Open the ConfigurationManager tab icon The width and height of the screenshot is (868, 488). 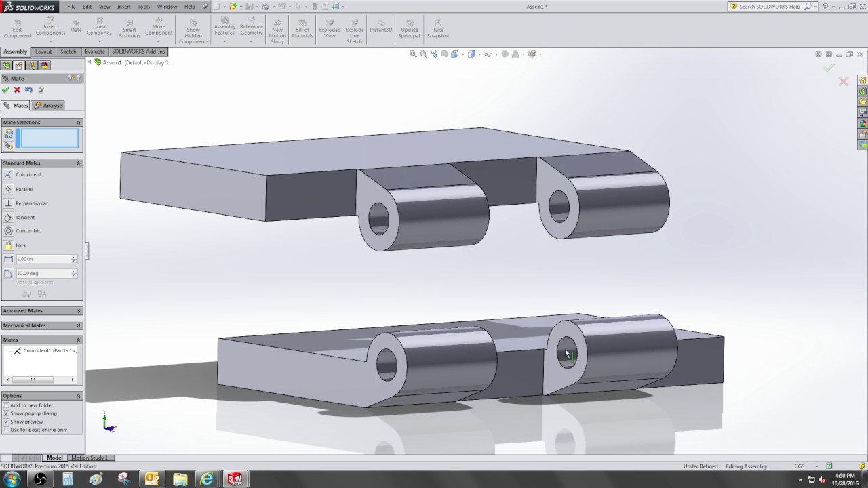pos(32,66)
